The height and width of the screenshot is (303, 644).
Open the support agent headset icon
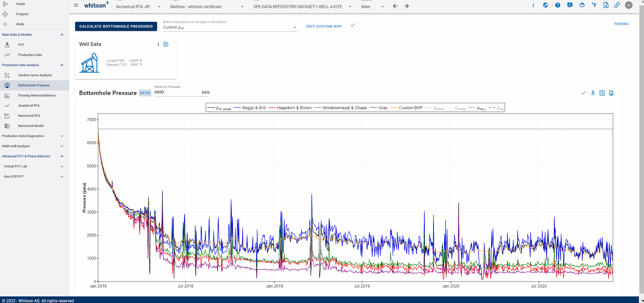pyautogui.click(x=582, y=5)
